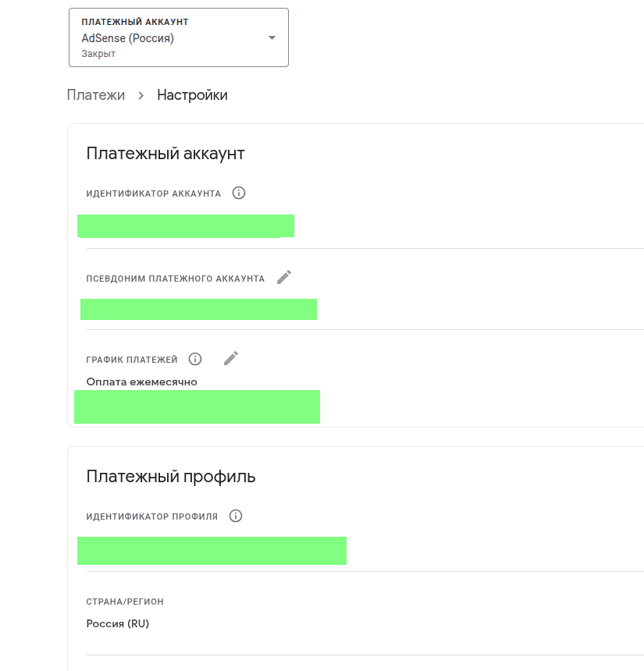Edit the payment account nickname via pencil icon
The height and width of the screenshot is (671, 644).
coord(284,277)
